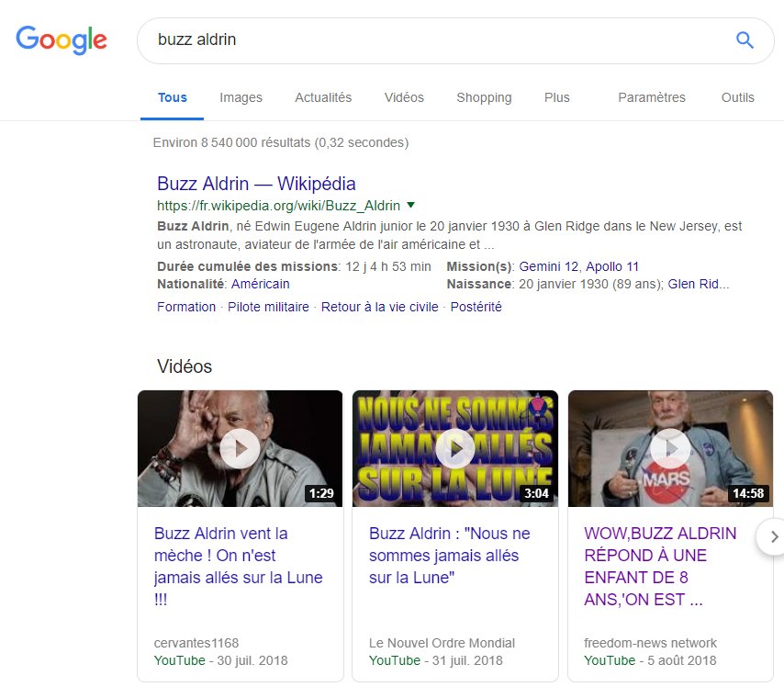Click Le Nouvel Ordre Mondial channel text
Image resolution: width=784 pixels, height=698 pixels.
(x=442, y=643)
